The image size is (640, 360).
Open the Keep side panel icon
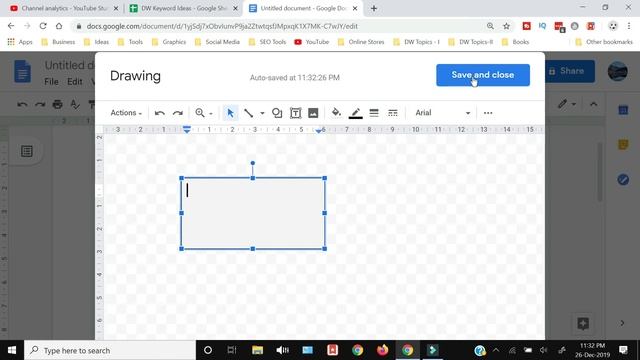pos(623,144)
